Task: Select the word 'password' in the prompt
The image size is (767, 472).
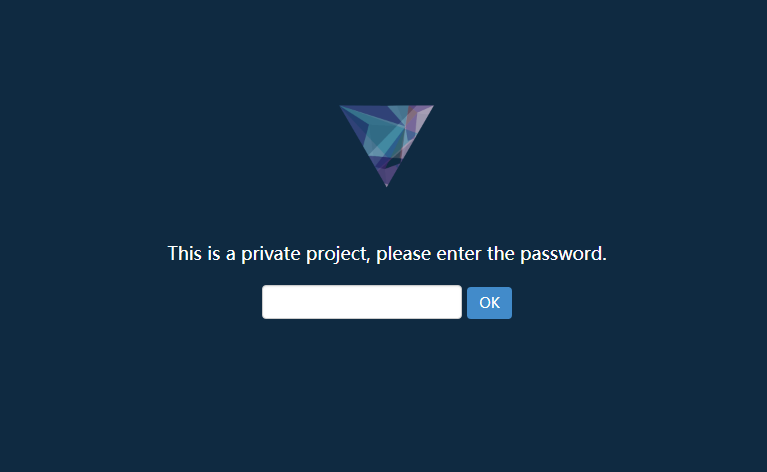Action: pos(561,254)
